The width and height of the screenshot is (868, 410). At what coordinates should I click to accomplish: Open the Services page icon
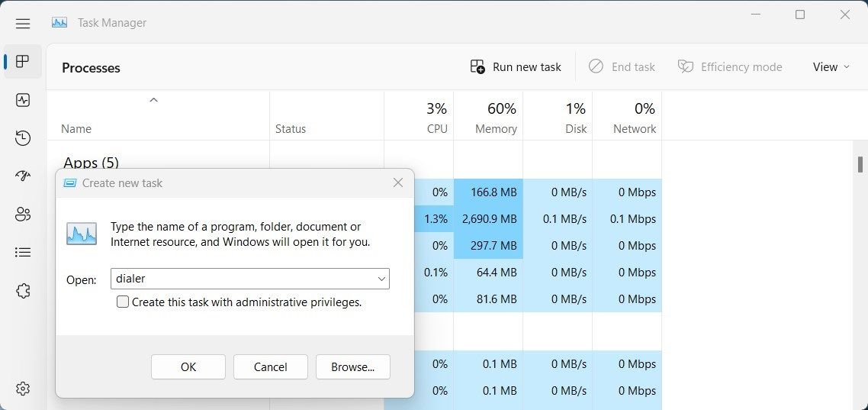(23, 291)
